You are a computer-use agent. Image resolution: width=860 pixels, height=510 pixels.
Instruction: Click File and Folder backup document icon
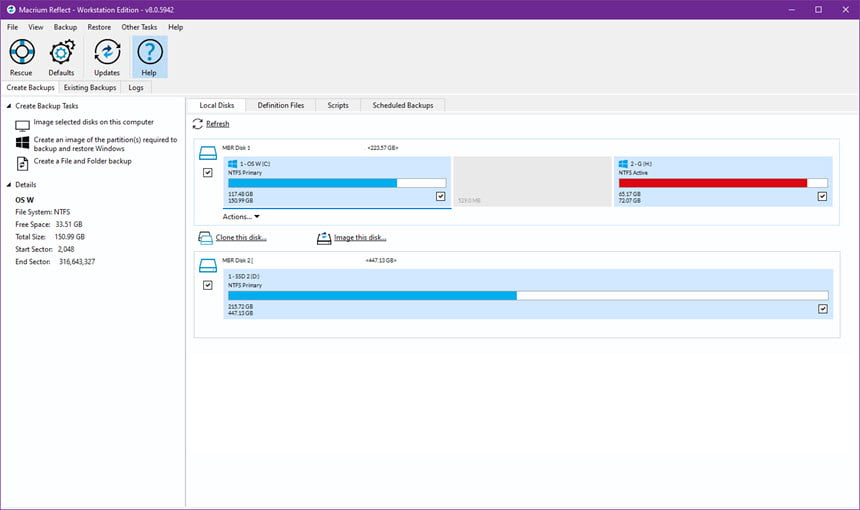coord(22,163)
